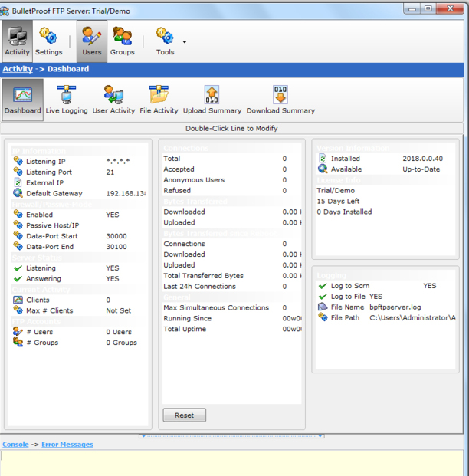469x476 pixels.
Task: Select the 0 Users value
Action: [x=119, y=332]
